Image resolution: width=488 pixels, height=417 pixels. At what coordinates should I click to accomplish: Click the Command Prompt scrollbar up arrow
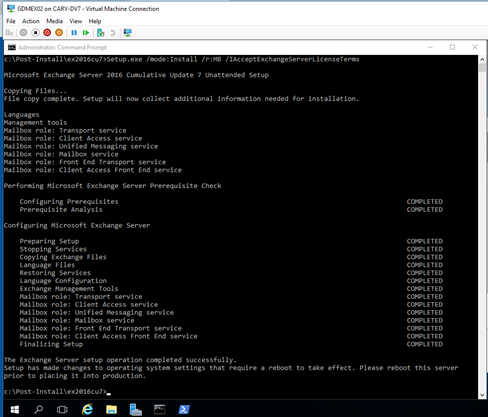point(482,59)
